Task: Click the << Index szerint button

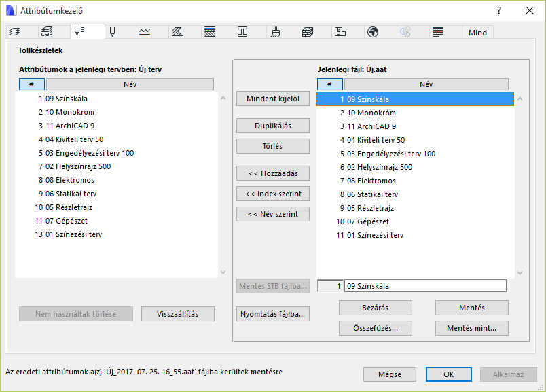Action: [x=272, y=194]
